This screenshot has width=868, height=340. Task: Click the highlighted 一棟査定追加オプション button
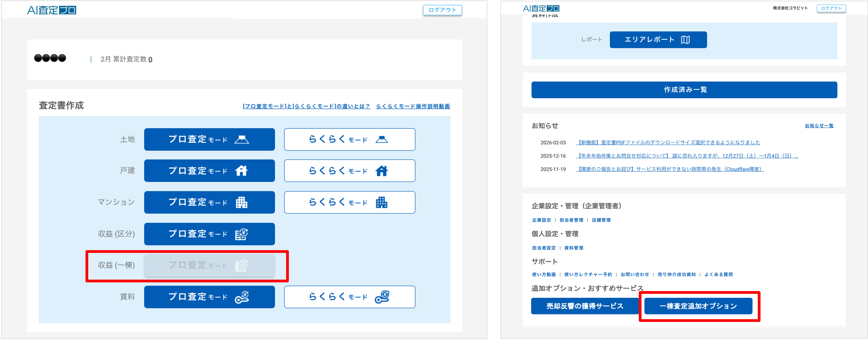point(699,306)
